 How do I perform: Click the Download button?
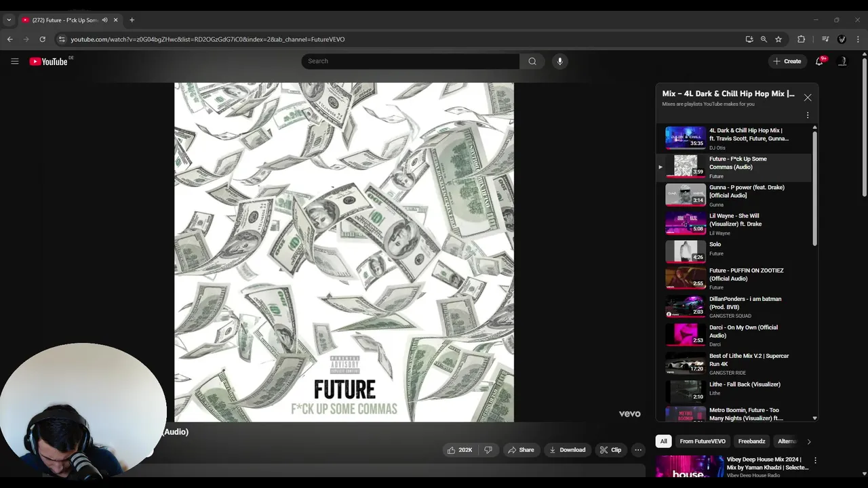[x=567, y=450]
